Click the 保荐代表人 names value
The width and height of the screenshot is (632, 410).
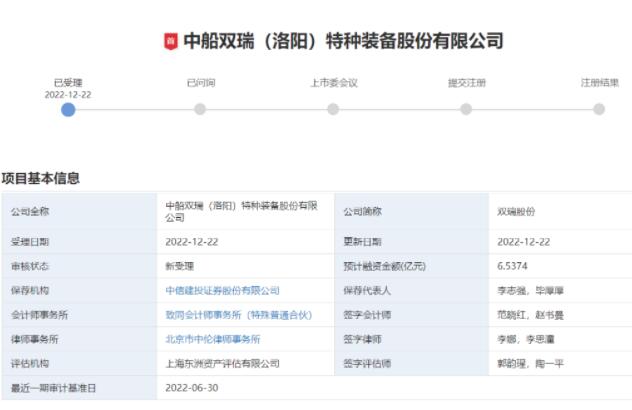pyautogui.click(x=530, y=291)
